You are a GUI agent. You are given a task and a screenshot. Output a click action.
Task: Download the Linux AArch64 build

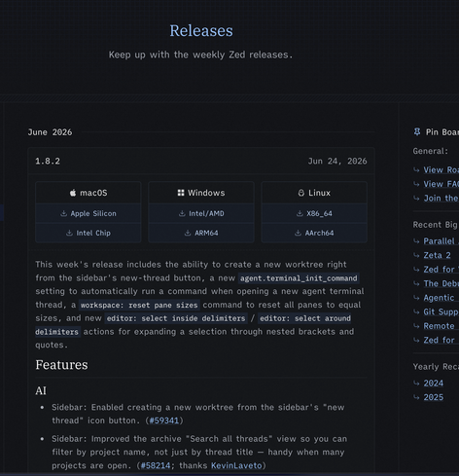[314, 233]
